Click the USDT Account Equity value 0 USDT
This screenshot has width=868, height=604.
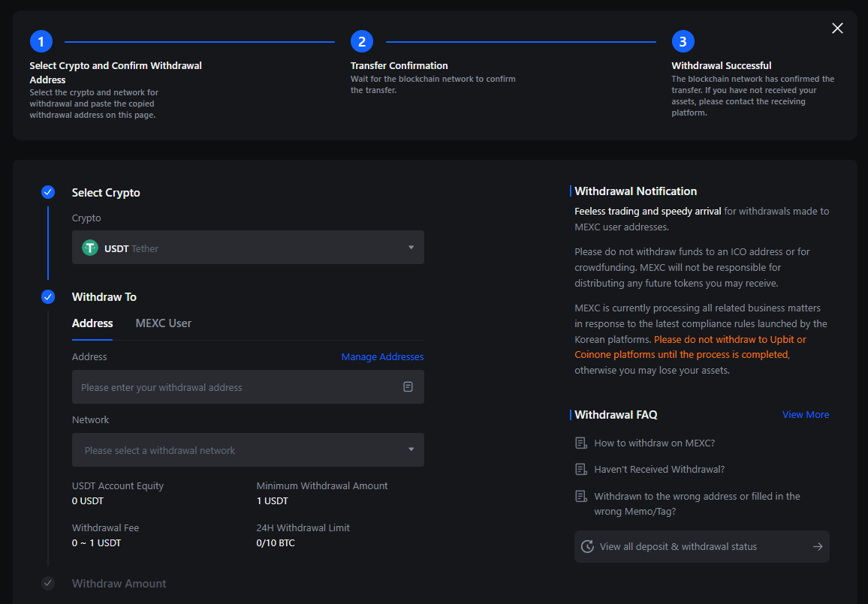87,501
